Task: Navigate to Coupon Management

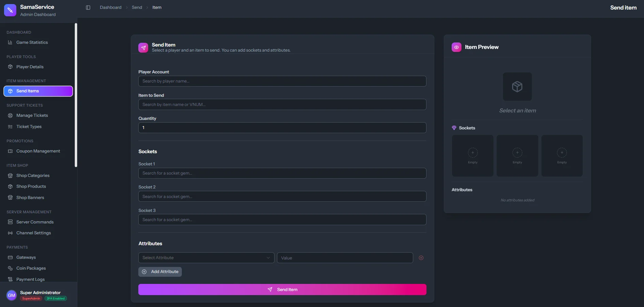Action: [38, 151]
